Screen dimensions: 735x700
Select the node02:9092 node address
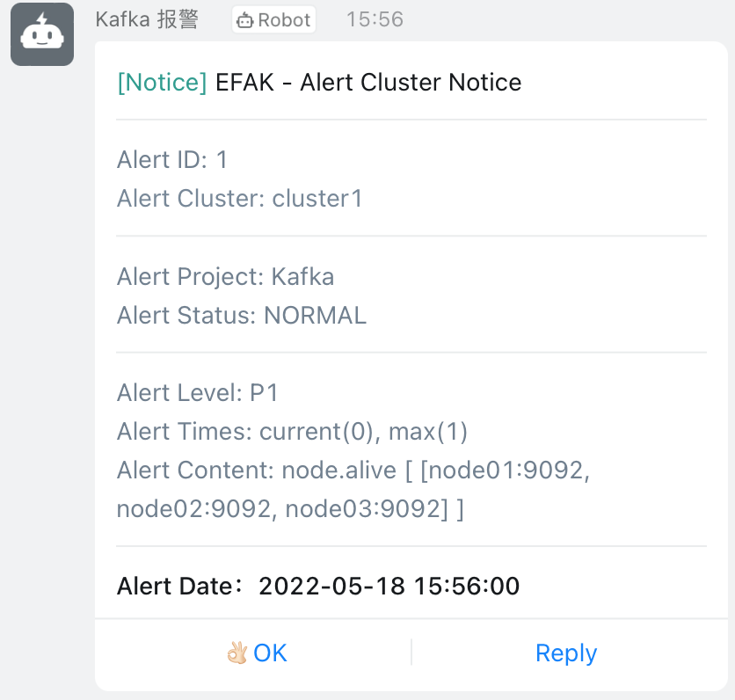click(x=193, y=508)
